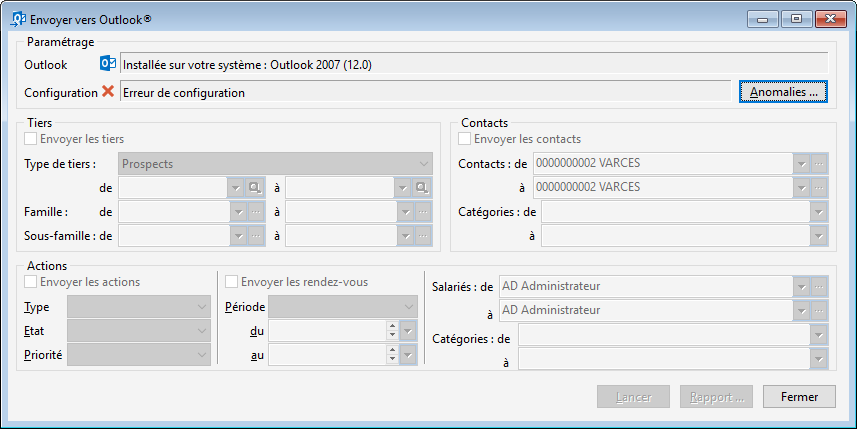
Task: Enable the Envoyer les tiers checkbox
Action: [31, 139]
